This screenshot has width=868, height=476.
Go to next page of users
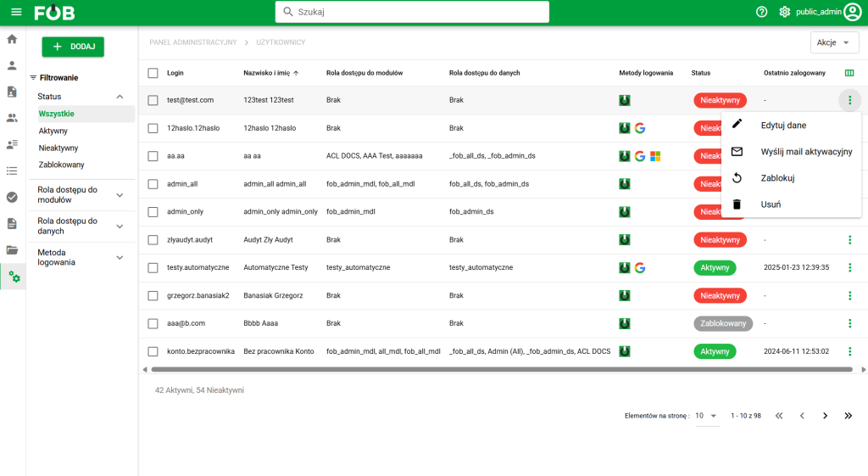coord(825,416)
